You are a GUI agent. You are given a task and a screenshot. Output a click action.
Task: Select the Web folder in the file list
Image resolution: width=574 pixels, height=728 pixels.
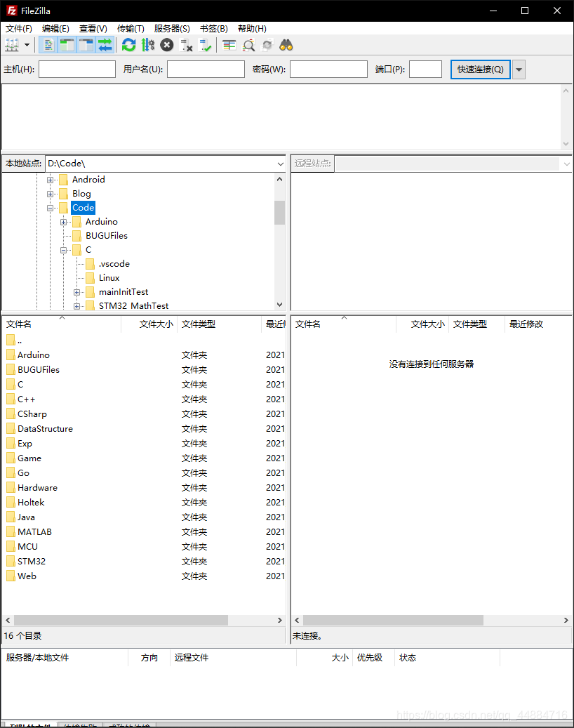[27, 576]
